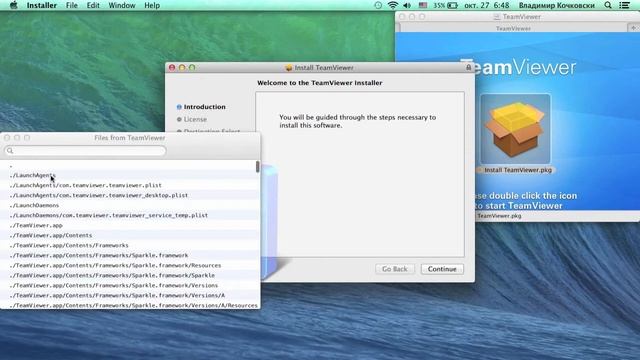Select the Versions/A/Resources row

130,305
